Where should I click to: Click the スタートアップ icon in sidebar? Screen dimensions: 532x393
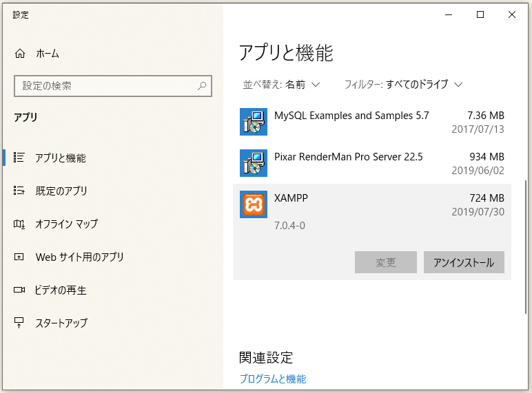coord(19,323)
